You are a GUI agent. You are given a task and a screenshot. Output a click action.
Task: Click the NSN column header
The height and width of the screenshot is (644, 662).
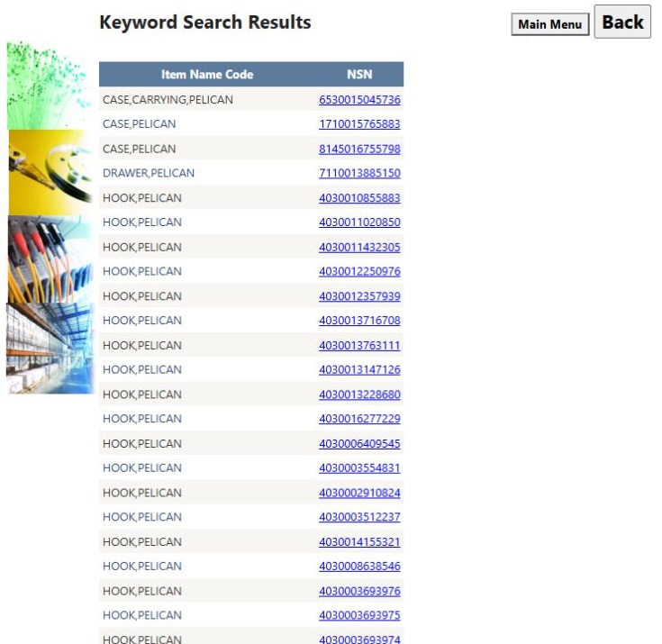tap(359, 75)
